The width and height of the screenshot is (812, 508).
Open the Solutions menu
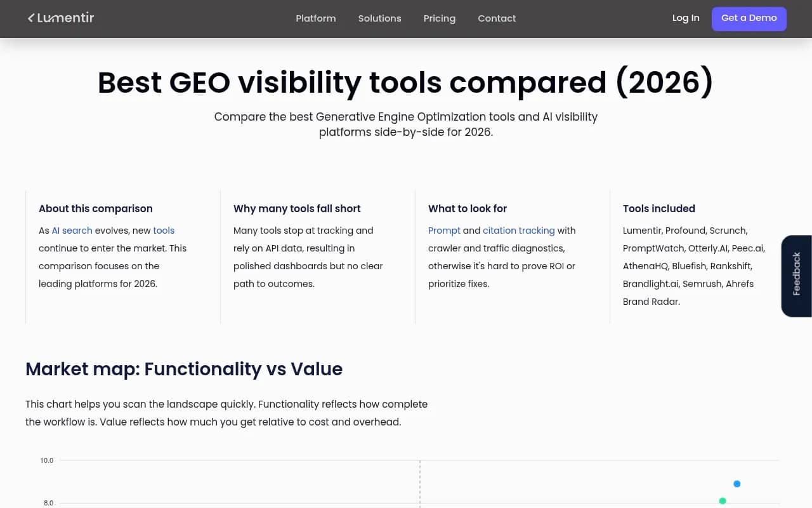(379, 18)
